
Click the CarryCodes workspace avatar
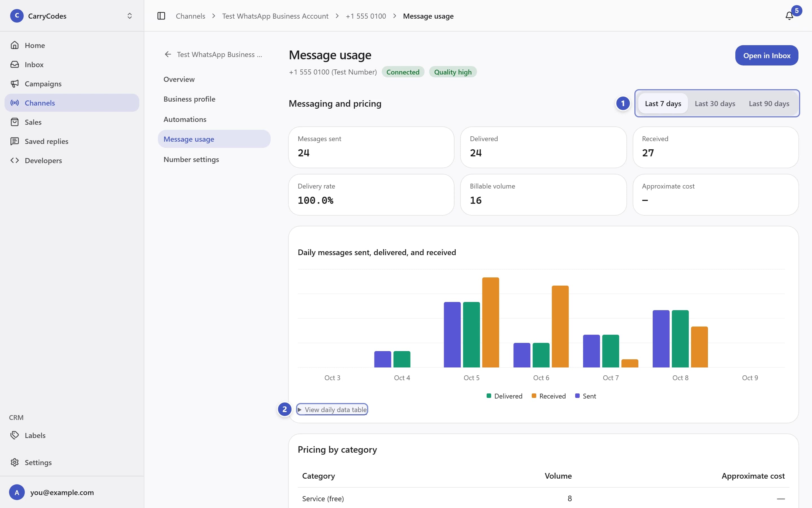click(x=17, y=16)
